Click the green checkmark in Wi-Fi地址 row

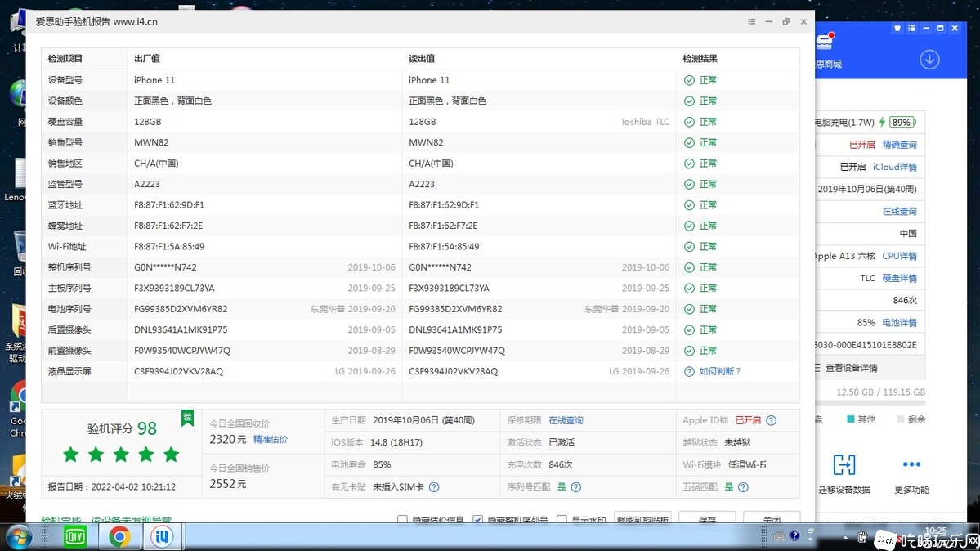tap(689, 246)
